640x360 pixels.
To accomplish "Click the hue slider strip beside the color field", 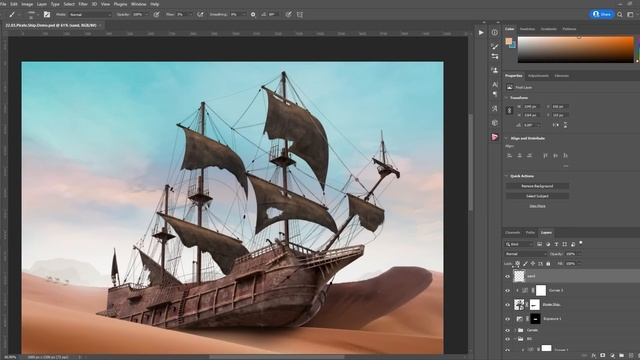I will coord(637,49).
